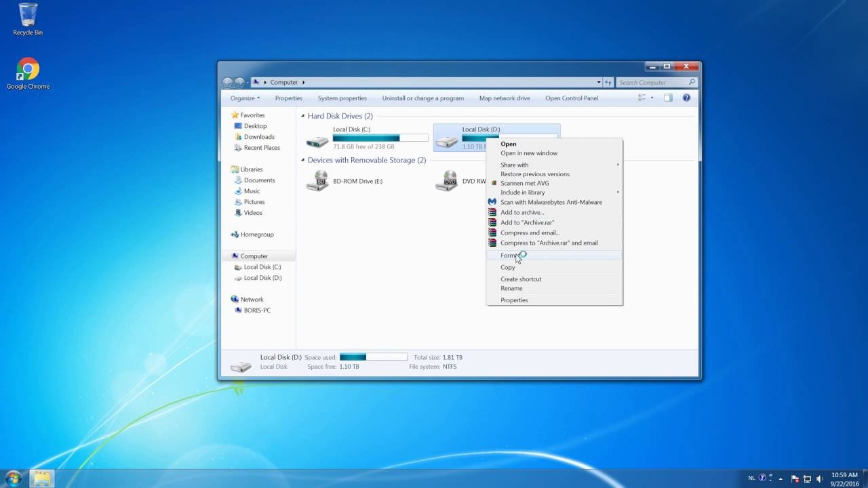Open the Explorer Help question mark icon
The width and height of the screenshot is (868, 488).
686,98
